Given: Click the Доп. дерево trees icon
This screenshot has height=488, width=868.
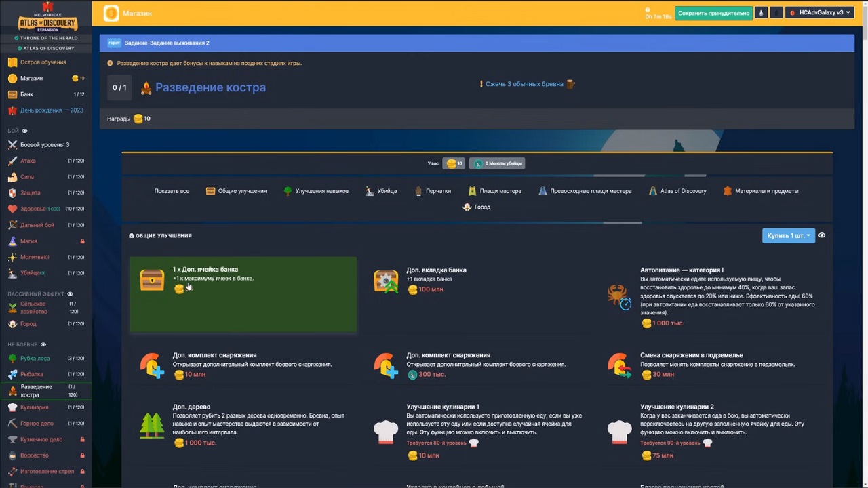Looking at the screenshot, I should click(152, 425).
